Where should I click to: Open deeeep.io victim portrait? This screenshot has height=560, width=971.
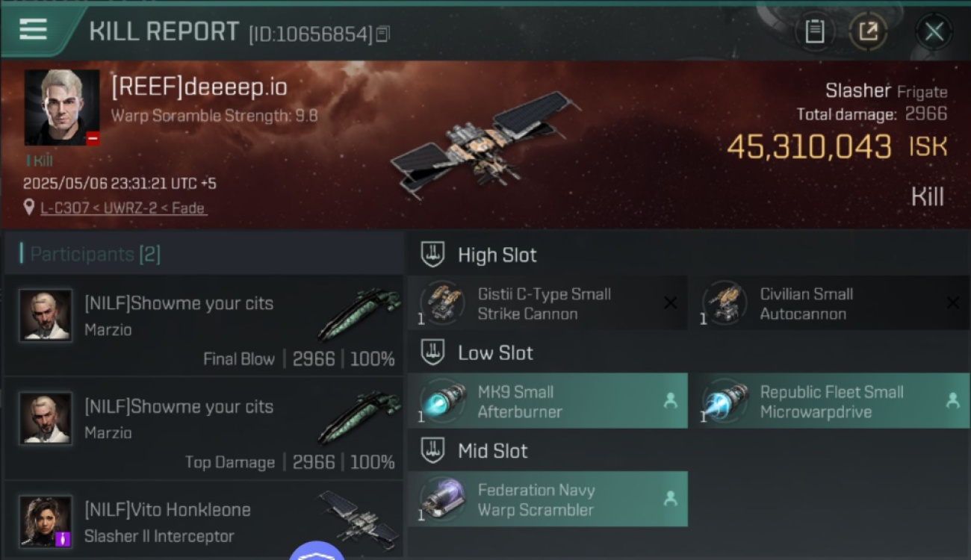[62, 108]
